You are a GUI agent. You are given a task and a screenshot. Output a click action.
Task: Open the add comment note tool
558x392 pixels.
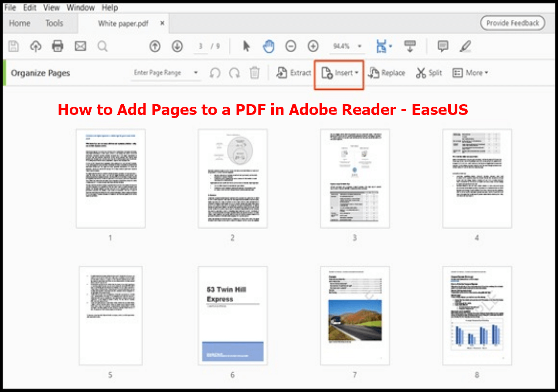point(443,46)
